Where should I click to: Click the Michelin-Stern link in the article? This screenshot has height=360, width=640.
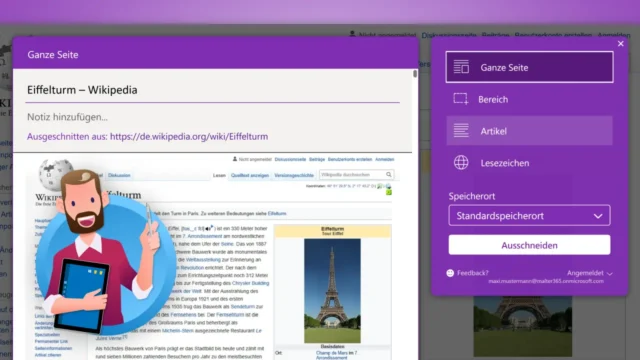click(x=178, y=331)
